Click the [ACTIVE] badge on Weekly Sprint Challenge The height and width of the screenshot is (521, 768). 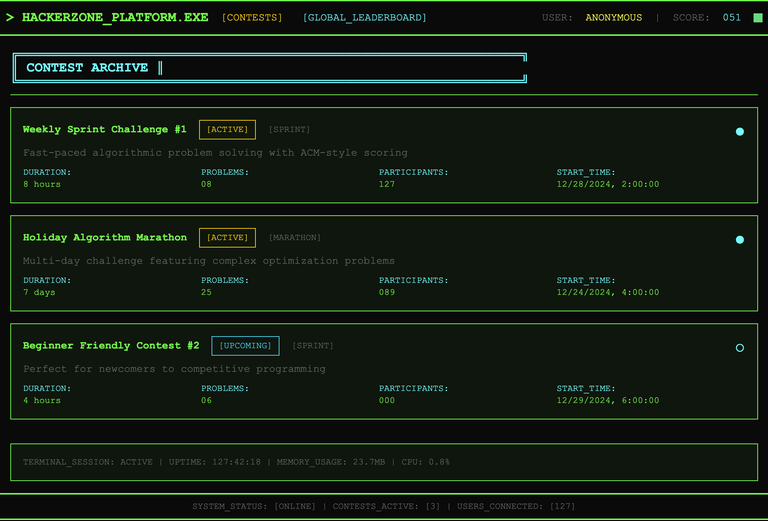tap(227, 130)
